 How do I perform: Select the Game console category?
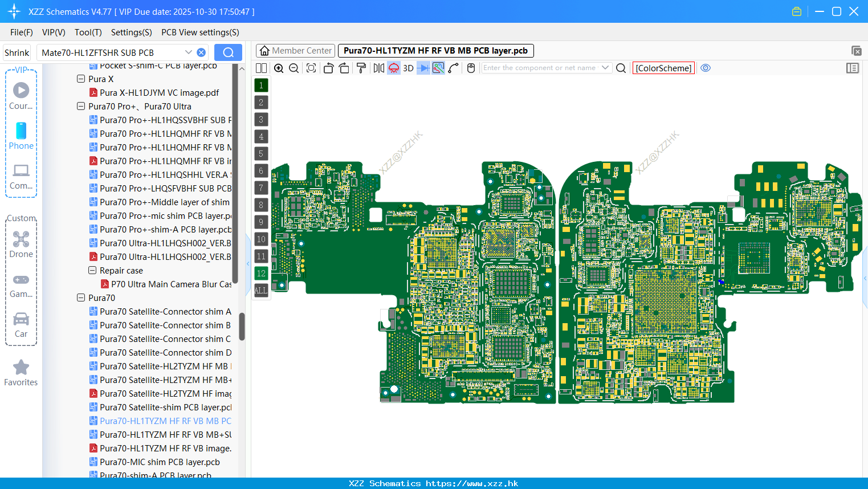tap(21, 285)
